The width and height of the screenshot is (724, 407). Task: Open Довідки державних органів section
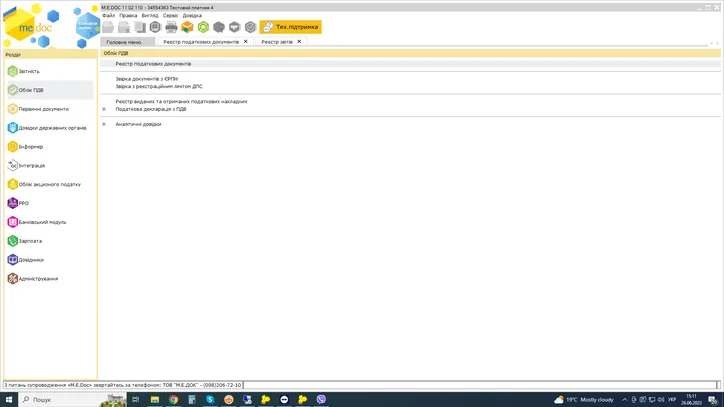(13, 128)
